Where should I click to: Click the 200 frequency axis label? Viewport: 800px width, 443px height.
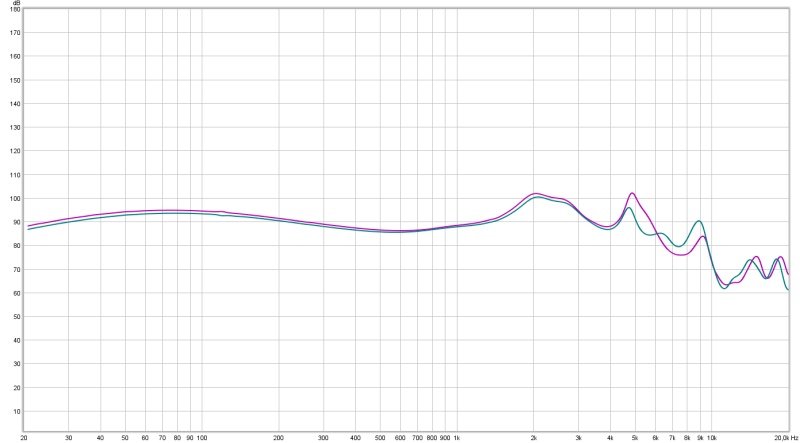click(278, 437)
